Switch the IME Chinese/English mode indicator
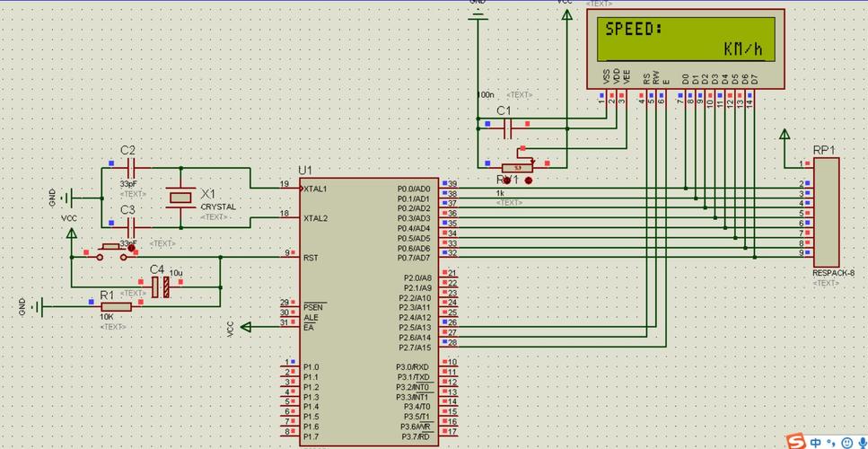 pos(817,443)
